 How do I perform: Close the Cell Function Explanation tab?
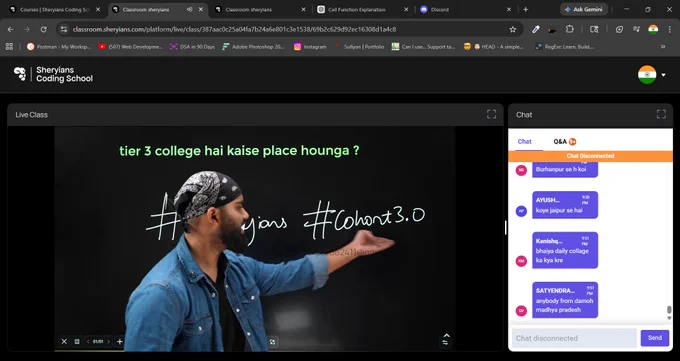(406, 9)
